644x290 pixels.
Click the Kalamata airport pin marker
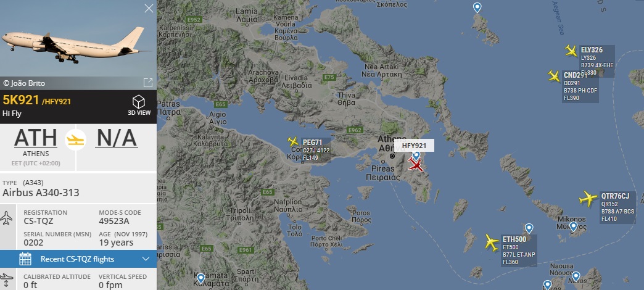pos(200,278)
